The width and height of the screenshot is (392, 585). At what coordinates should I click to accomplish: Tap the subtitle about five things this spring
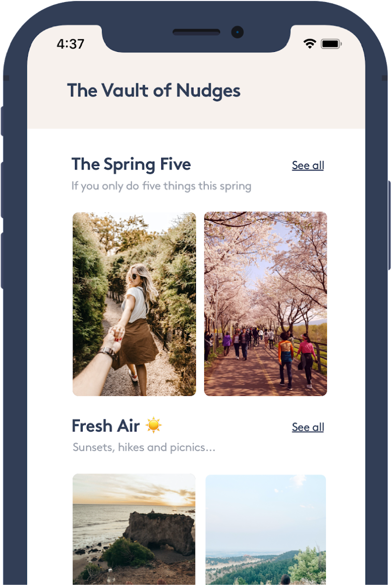pos(162,186)
